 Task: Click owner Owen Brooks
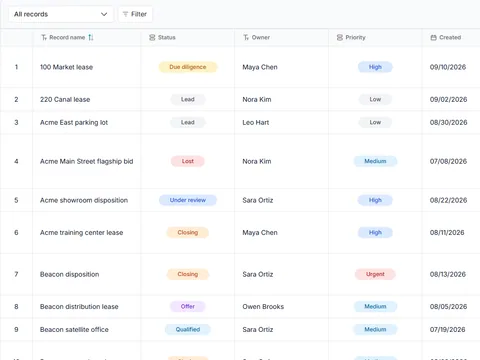[263, 307]
